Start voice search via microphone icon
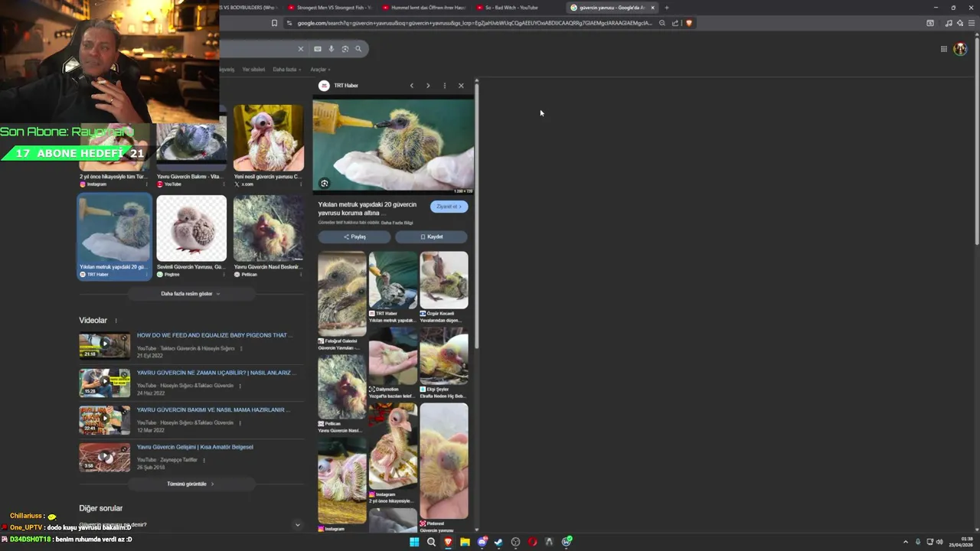The image size is (980, 551). click(332, 49)
